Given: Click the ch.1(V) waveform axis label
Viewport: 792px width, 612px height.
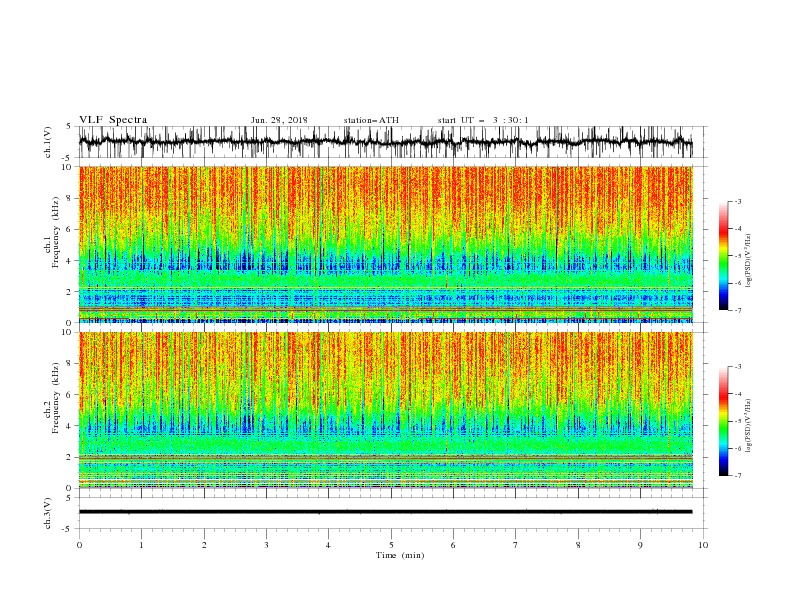Looking at the screenshot, I should coord(48,142).
